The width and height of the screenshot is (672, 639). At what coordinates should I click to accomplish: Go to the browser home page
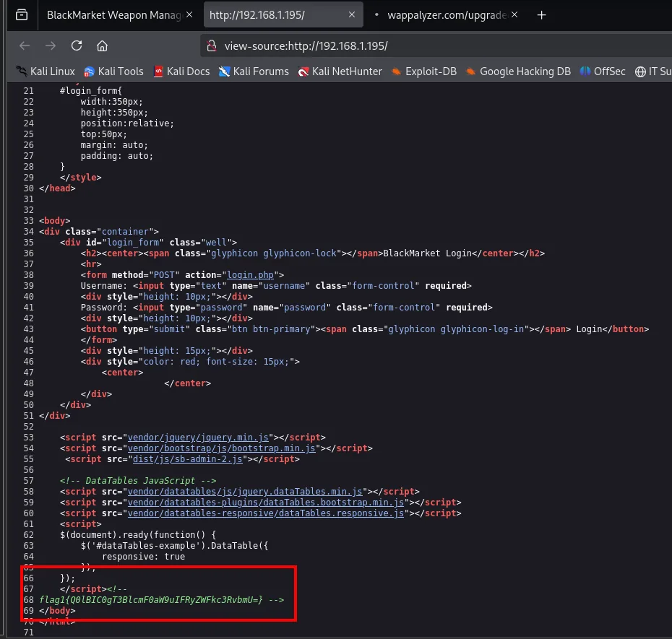[x=102, y=45]
